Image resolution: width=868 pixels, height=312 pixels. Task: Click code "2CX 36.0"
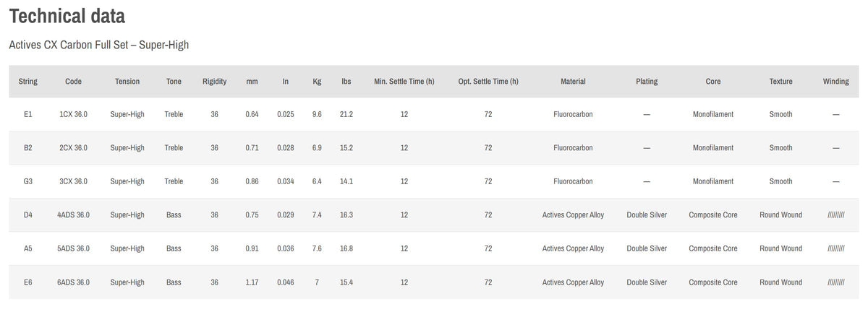click(73, 148)
